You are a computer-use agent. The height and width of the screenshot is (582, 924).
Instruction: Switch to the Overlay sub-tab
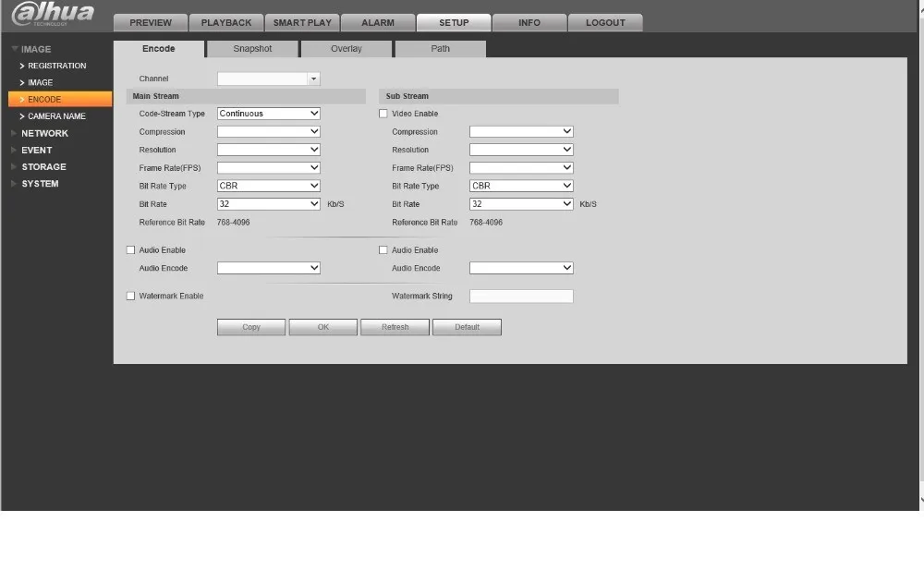(346, 49)
